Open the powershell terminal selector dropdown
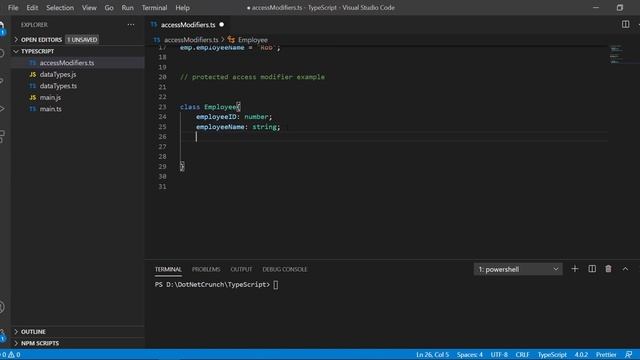The height and width of the screenshot is (360, 640). click(x=518, y=269)
